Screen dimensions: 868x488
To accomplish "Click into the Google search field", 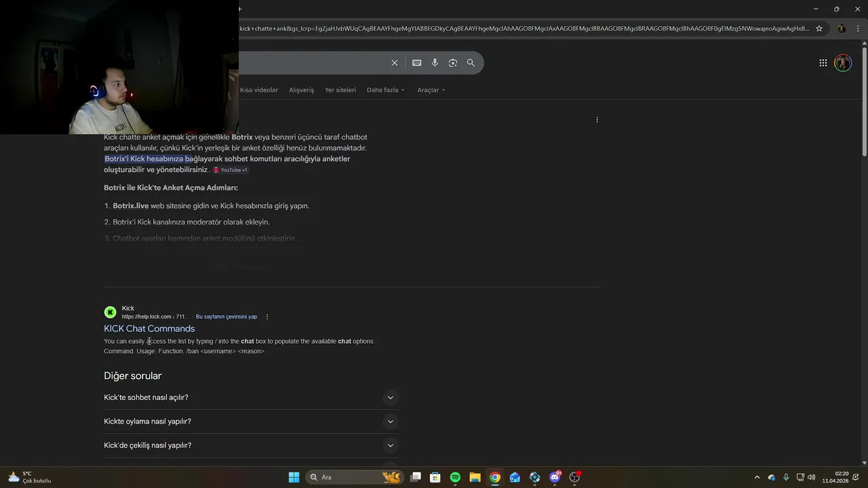I will tap(312, 62).
